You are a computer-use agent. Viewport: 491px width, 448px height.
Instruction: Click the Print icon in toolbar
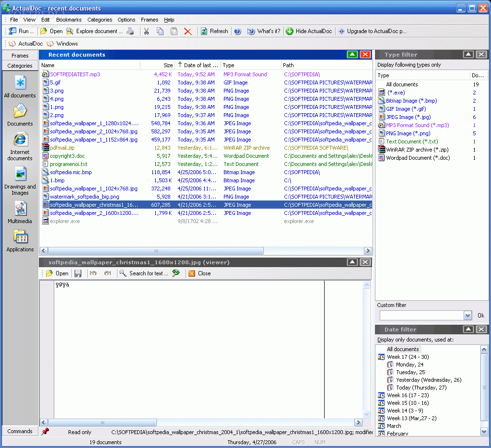(x=130, y=31)
